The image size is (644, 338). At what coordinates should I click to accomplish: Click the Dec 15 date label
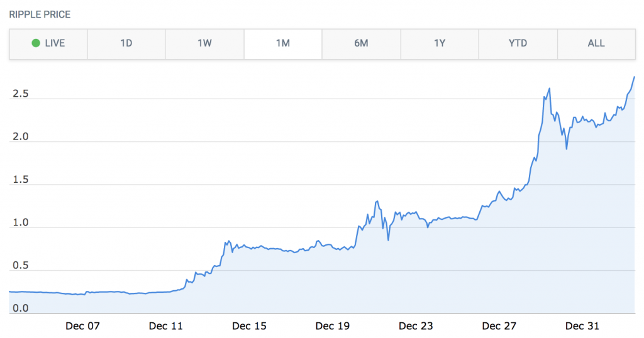click(249, 326)
